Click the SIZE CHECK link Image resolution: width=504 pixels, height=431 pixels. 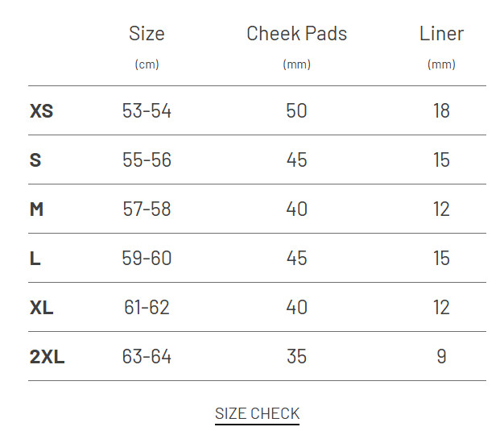coord(257,413)
